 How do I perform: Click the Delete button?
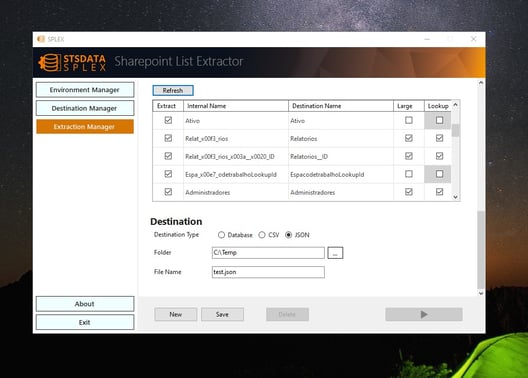point(287,314)
